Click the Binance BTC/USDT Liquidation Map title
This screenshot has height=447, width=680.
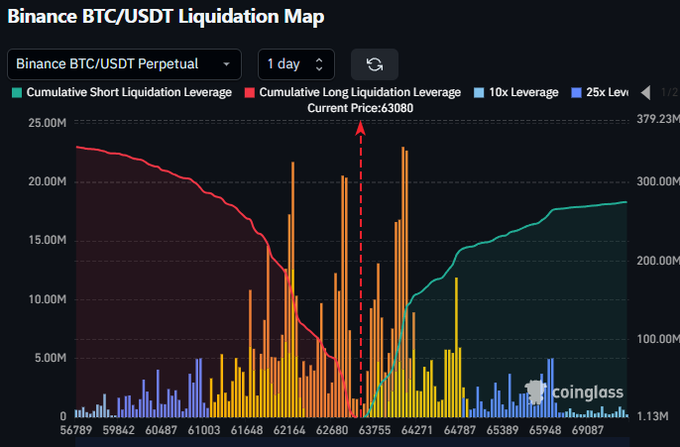click(166, 16)
